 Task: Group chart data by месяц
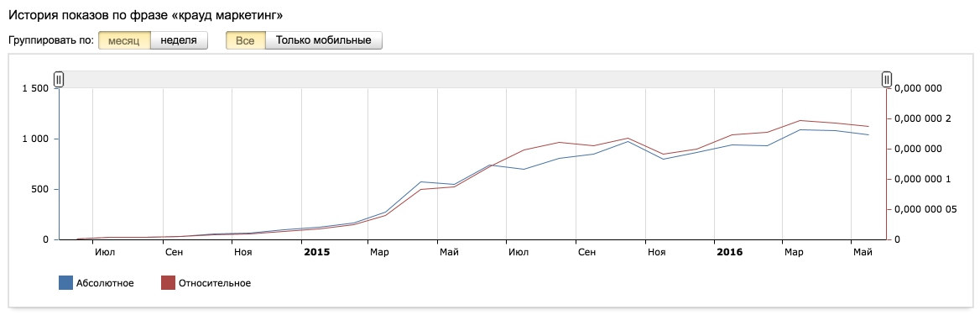[123, 40]
